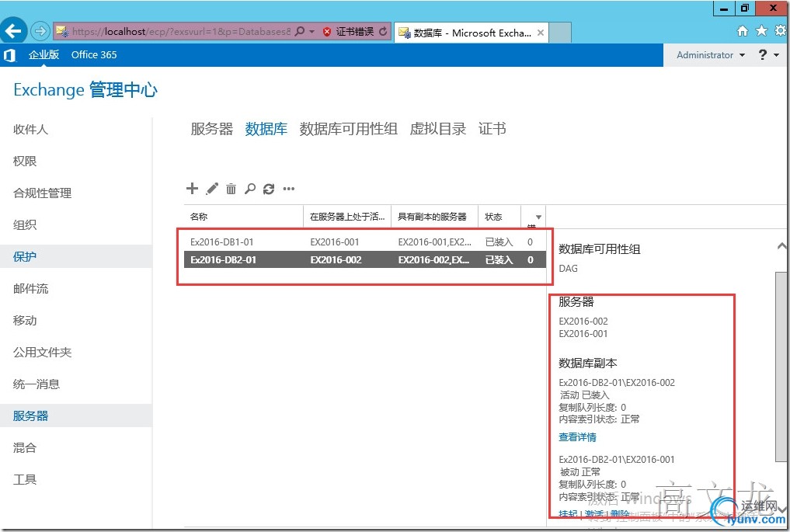Open 权限 in the left navigation

pos(25,162)
